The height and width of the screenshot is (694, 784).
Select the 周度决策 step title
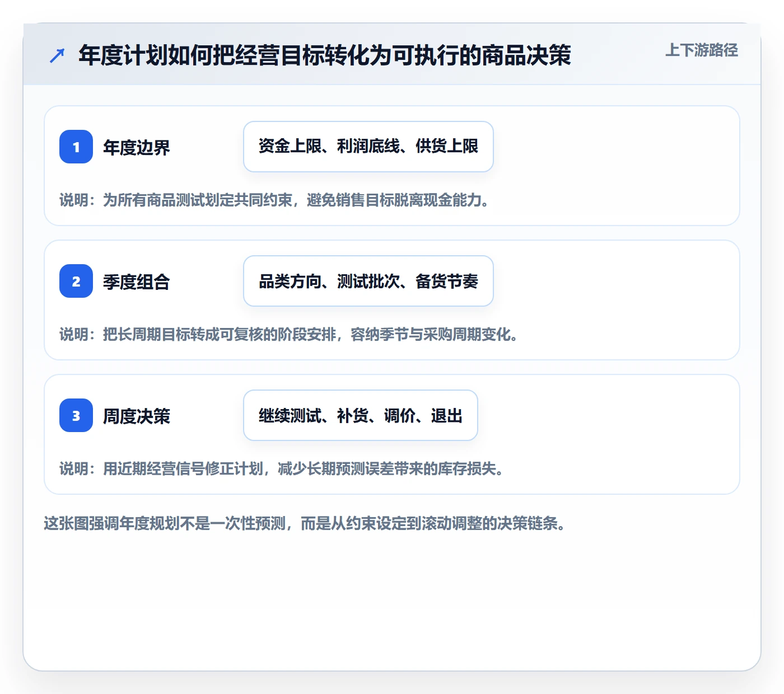pyautogui.click(x=137, y=416)
